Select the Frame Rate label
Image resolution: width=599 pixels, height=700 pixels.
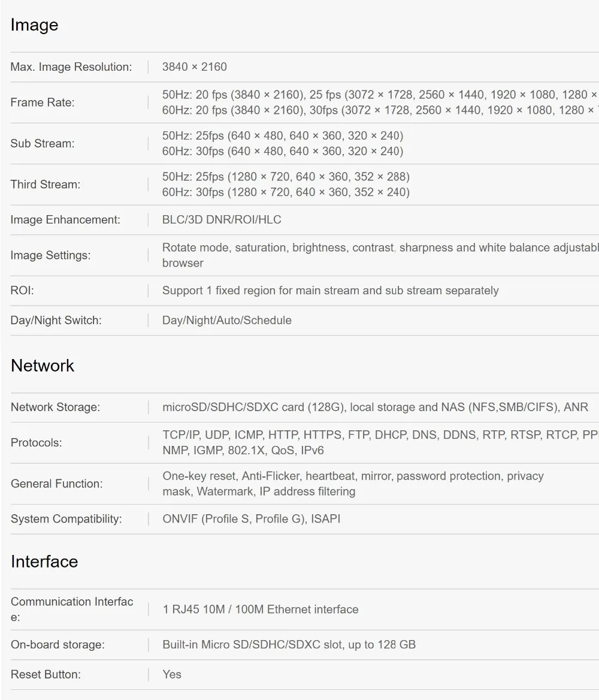[x=43, y=102]
